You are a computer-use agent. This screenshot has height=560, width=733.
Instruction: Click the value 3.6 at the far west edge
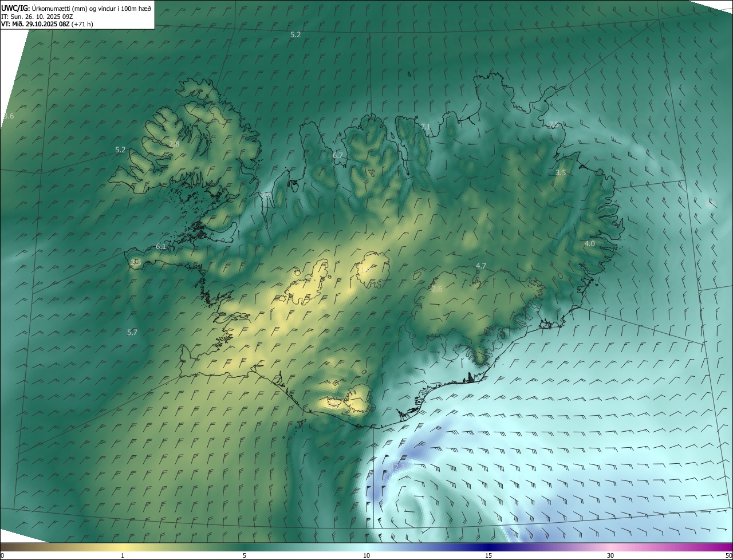9,116
